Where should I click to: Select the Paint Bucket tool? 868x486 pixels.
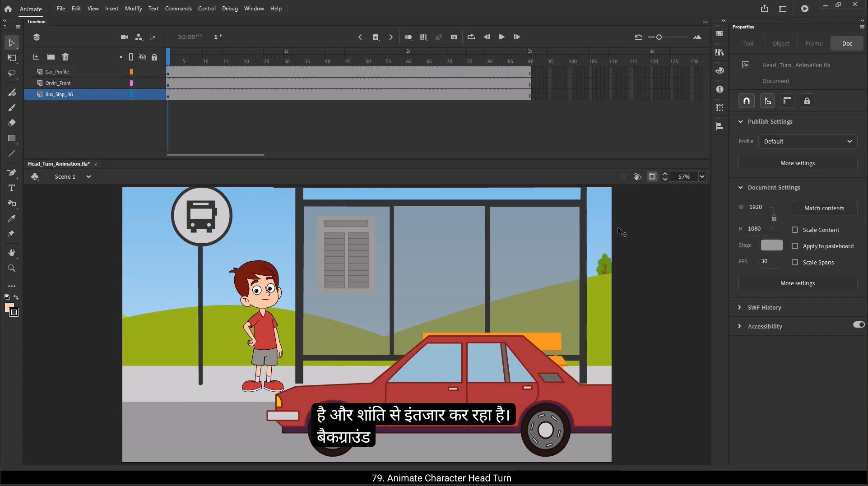(12, 204)
